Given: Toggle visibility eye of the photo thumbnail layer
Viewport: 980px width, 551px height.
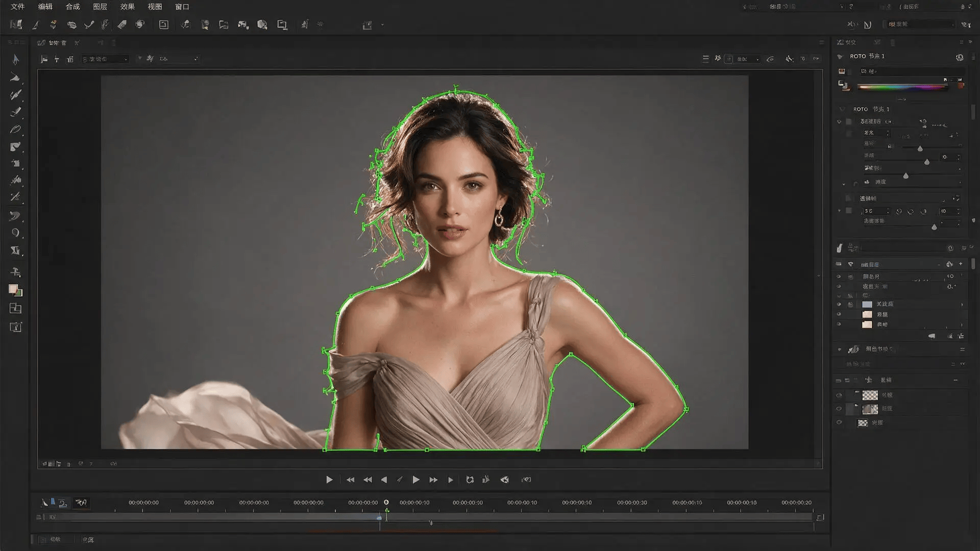Looking at the screenshot, I should (x=839, y=409).
